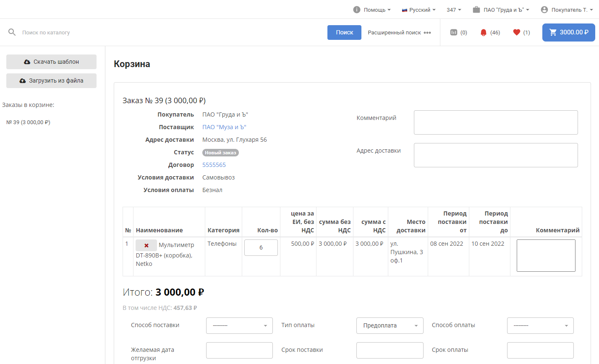This screenshot has width=599, height=364.
Task: Remove Мультиметр item with red cross
Action: (x=146, y=245)
